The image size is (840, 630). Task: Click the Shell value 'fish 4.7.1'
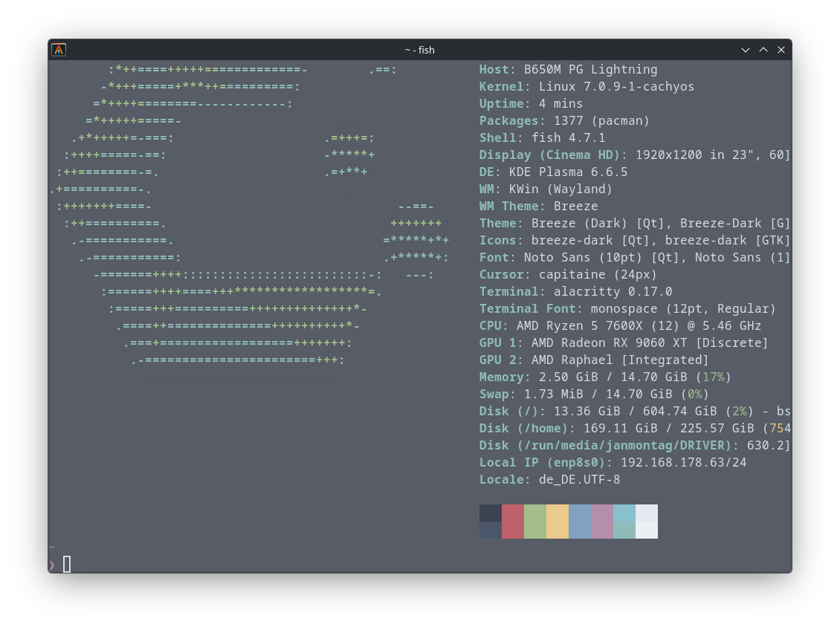(568, 138)
